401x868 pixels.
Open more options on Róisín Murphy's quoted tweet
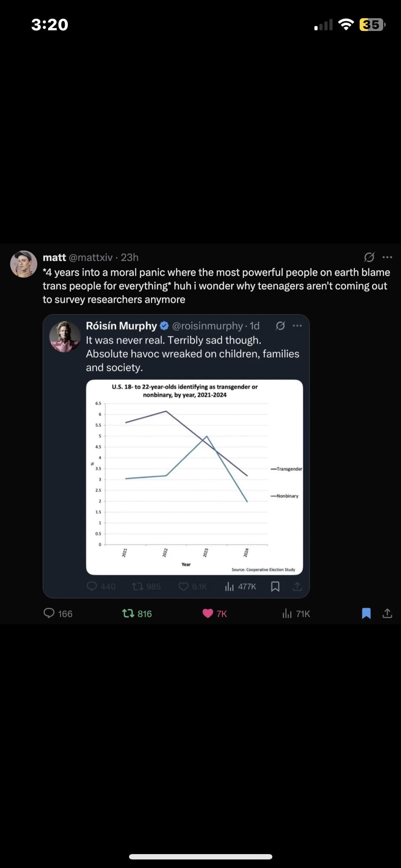pyautogui.click(x=297, y=326)
